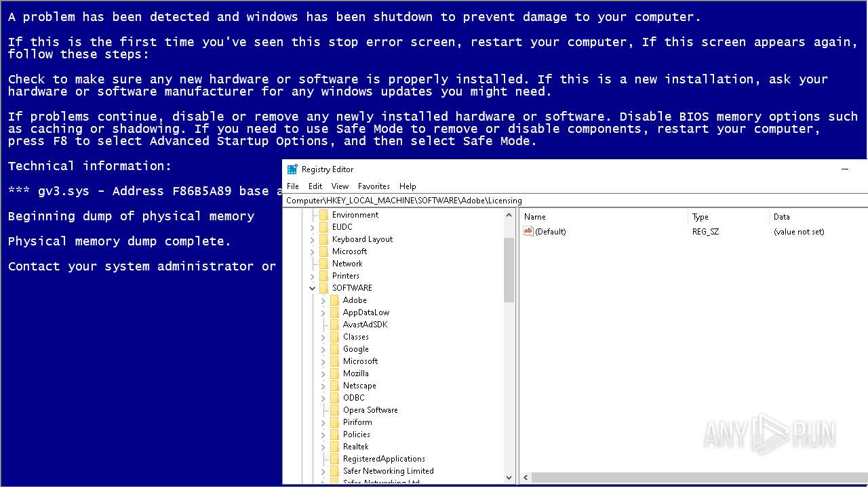Expand the Adobe key
Image resolution: width=868 pixels, height=488 pixels.
pyautogui.click(x=323, y=300)
